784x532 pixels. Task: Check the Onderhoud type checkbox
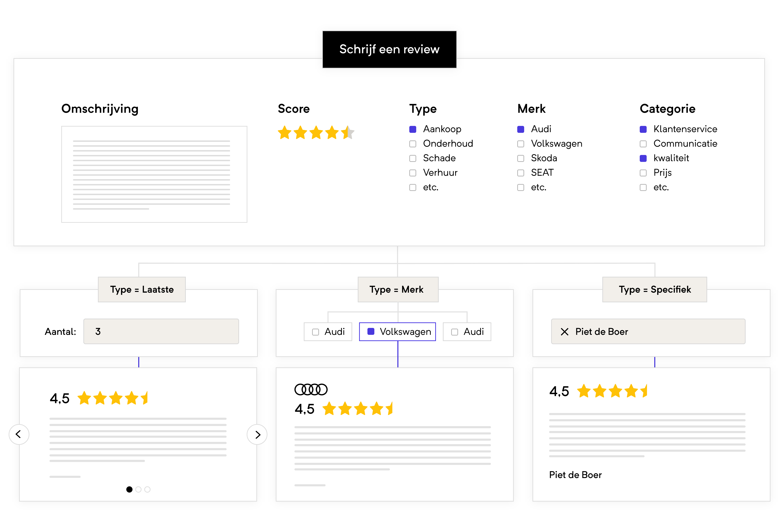[x=413, y=144]
